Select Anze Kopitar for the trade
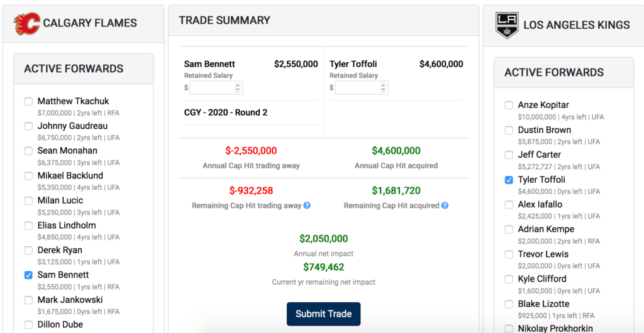Image resolution: width=644 pixels, height=333 pixels. (x=509, y=106)
